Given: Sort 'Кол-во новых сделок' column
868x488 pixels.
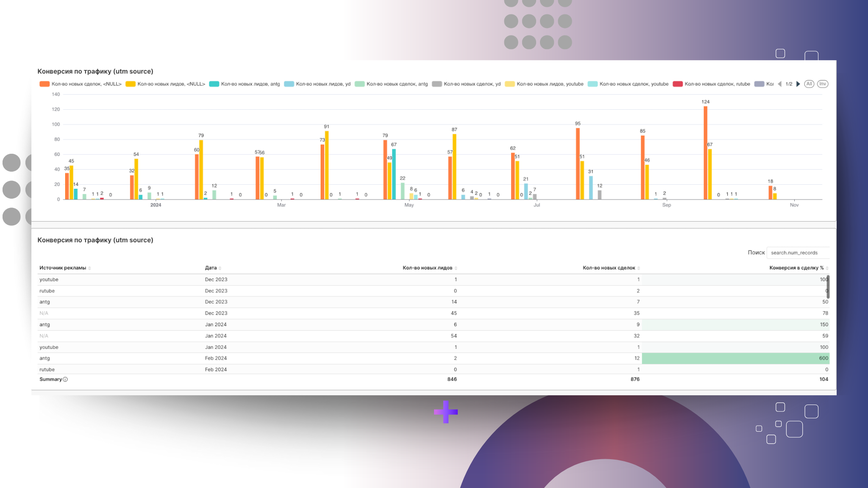Looking at the screenshot, I should click(639, 268).
